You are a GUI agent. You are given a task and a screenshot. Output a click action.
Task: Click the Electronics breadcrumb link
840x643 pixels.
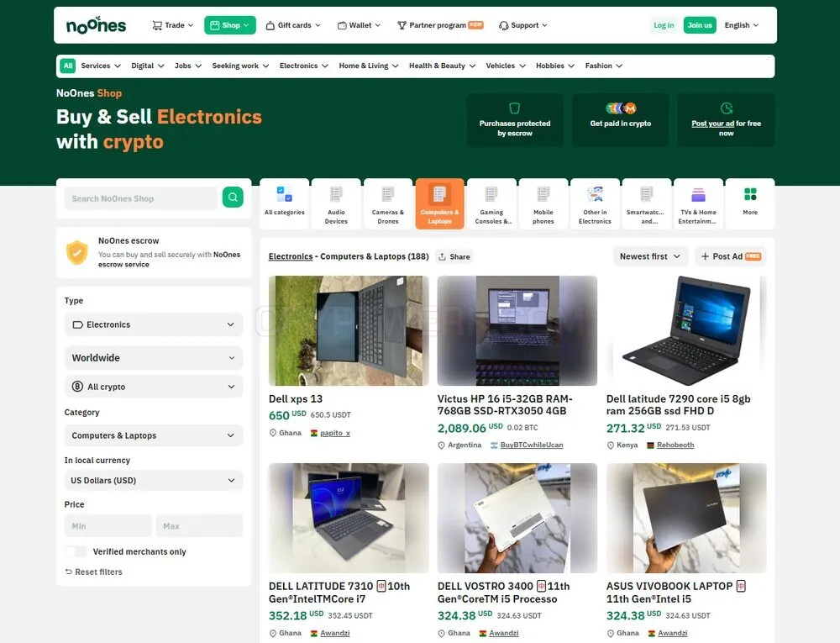point(291,256)
